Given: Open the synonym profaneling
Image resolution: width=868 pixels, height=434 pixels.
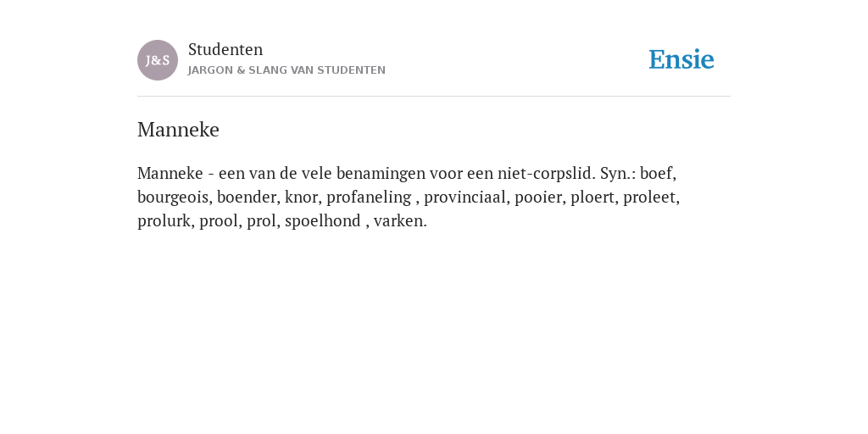Looking at the screenshot, I should (x=369, y=198).
